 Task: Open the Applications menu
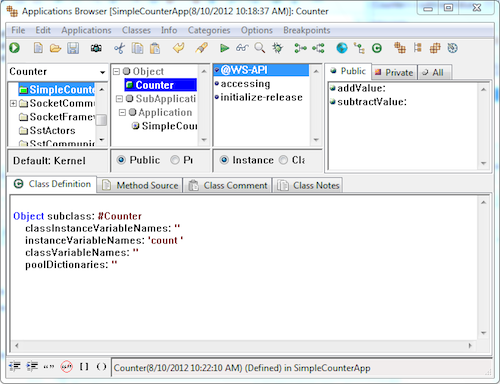point(86,30)
